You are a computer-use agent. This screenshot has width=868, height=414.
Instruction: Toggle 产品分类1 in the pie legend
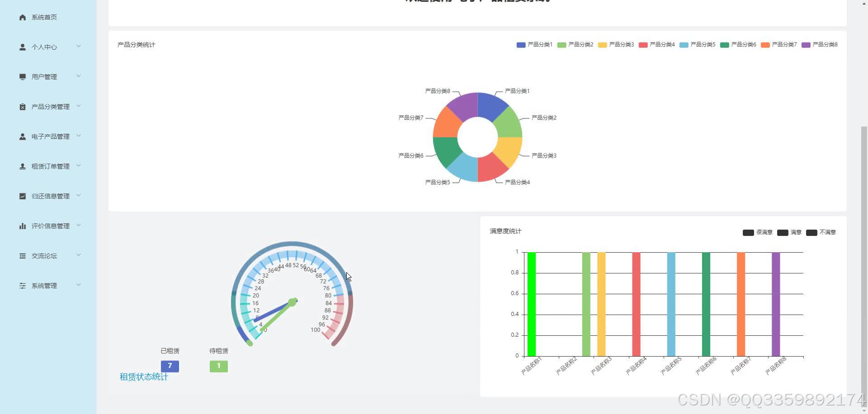pyautogui.click(x=534, y=45)
